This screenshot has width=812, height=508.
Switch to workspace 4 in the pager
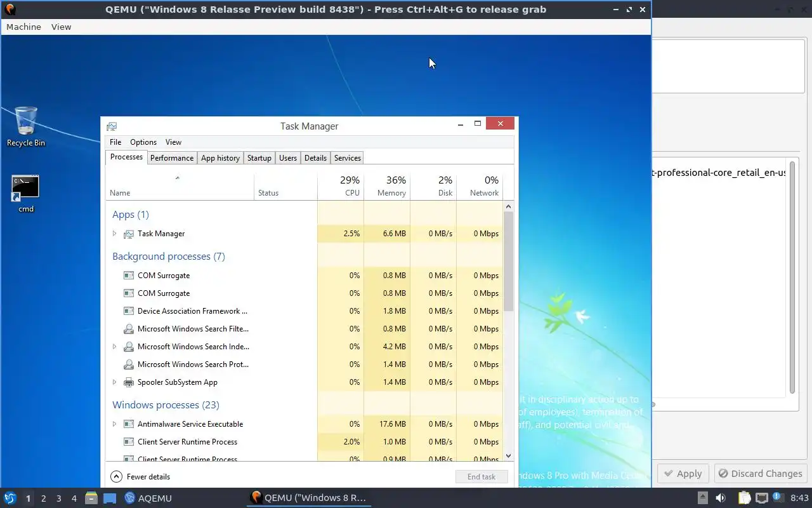click(74, 498)
